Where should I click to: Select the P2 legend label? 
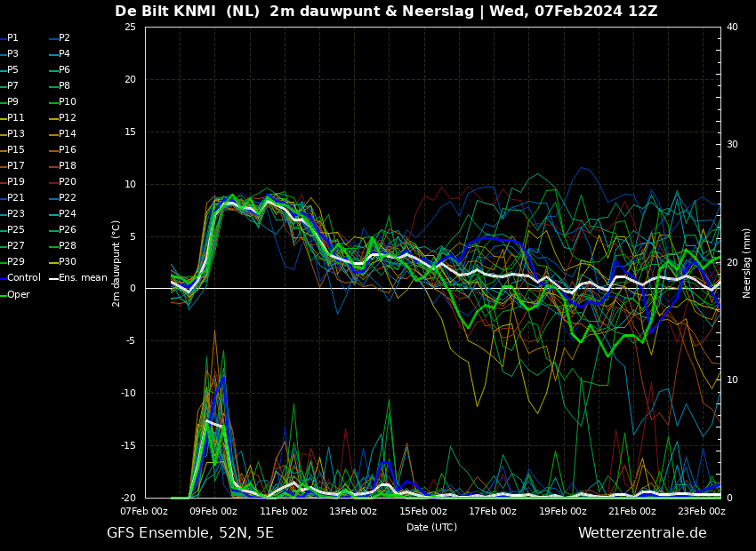pyautogui.click(x=64, y=37)
